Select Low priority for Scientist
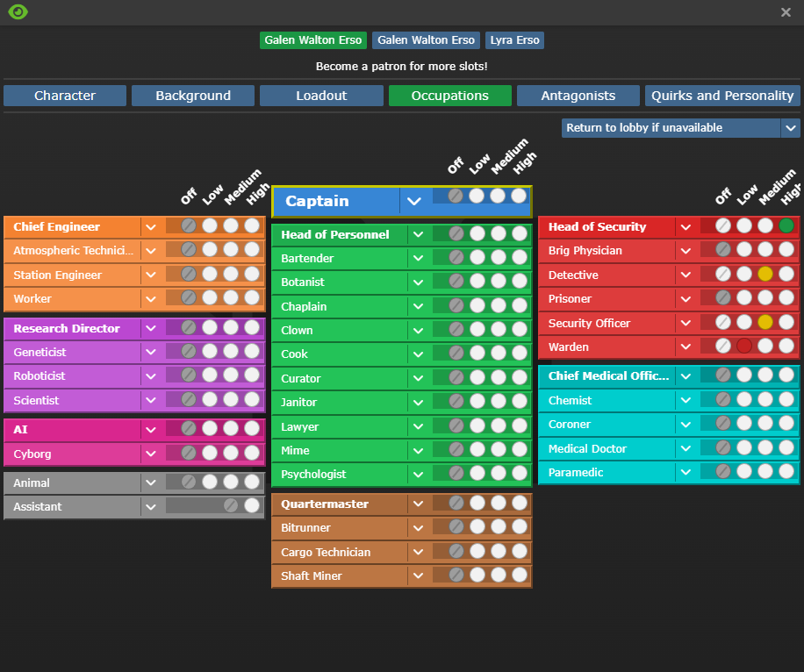The image size is (804, 672). 209,400
